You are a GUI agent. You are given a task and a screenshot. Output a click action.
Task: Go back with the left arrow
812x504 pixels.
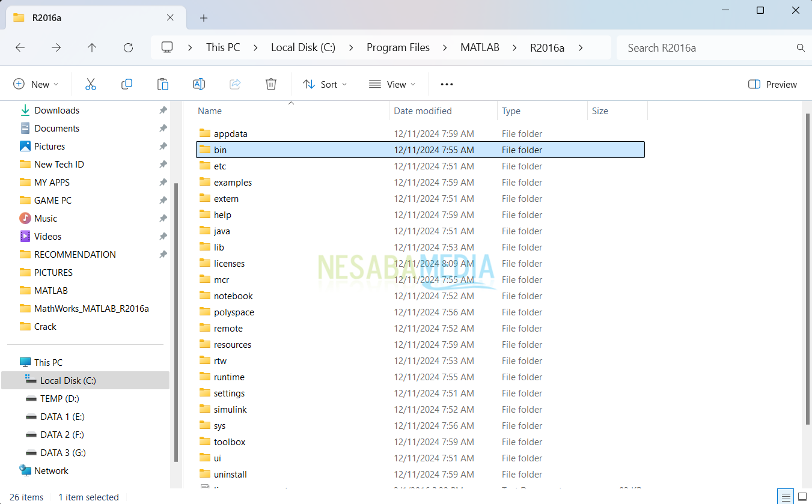click(x=20, y=47)
